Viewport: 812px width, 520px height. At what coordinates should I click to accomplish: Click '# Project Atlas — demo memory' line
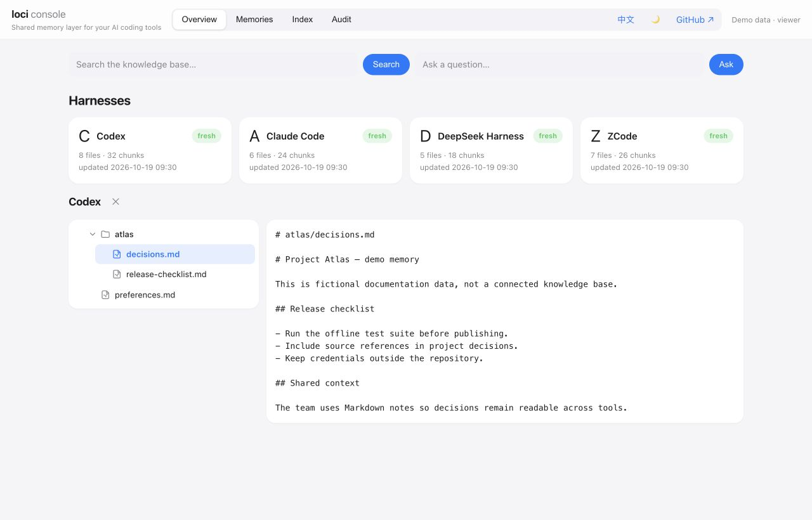pyautogui.click(x=347, y=259)
